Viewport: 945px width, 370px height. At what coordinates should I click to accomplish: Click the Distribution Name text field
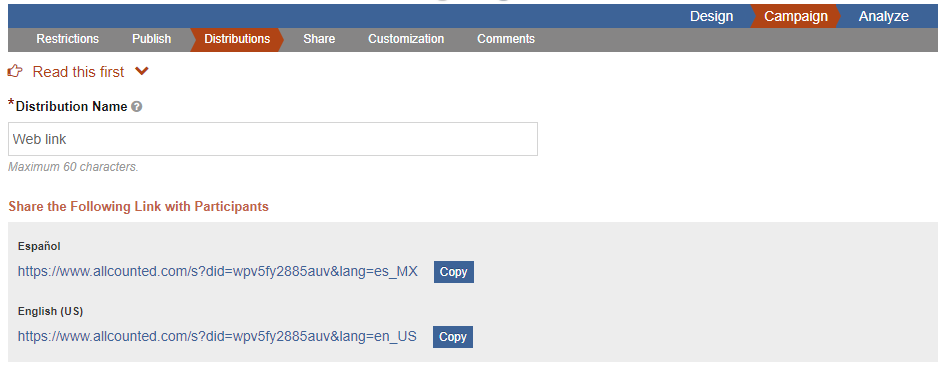[273, 139]
